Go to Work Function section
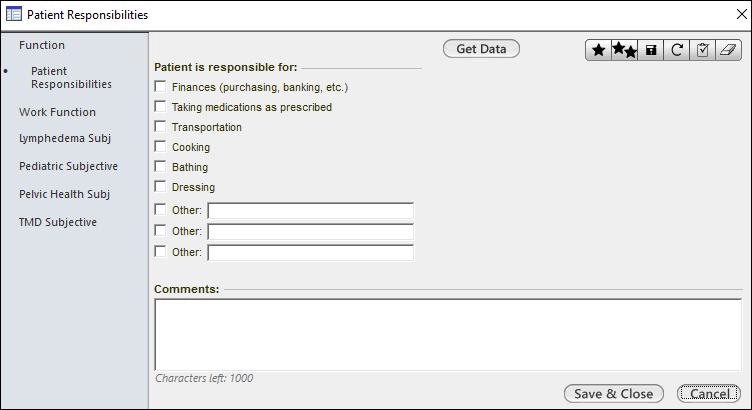Viewport: 752px width, 410px height. pyautogui.click(x=57, y=112)
